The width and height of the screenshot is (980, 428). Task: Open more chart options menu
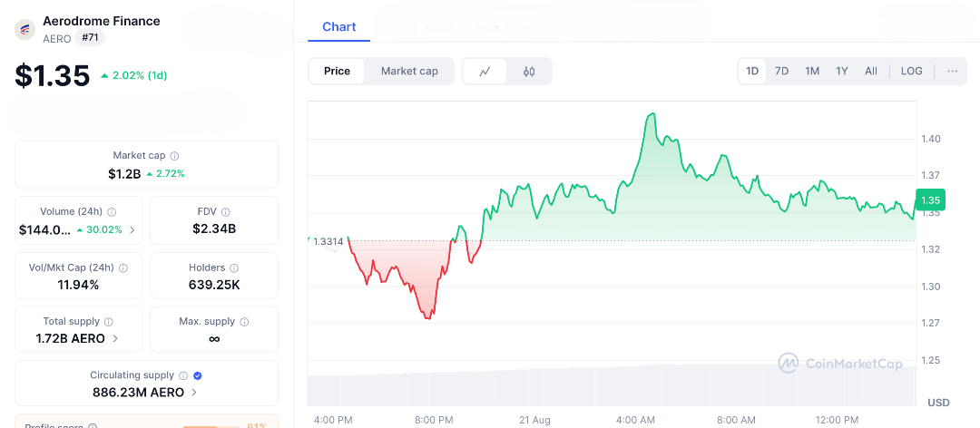pyautogui.click(x=952, y=71)
